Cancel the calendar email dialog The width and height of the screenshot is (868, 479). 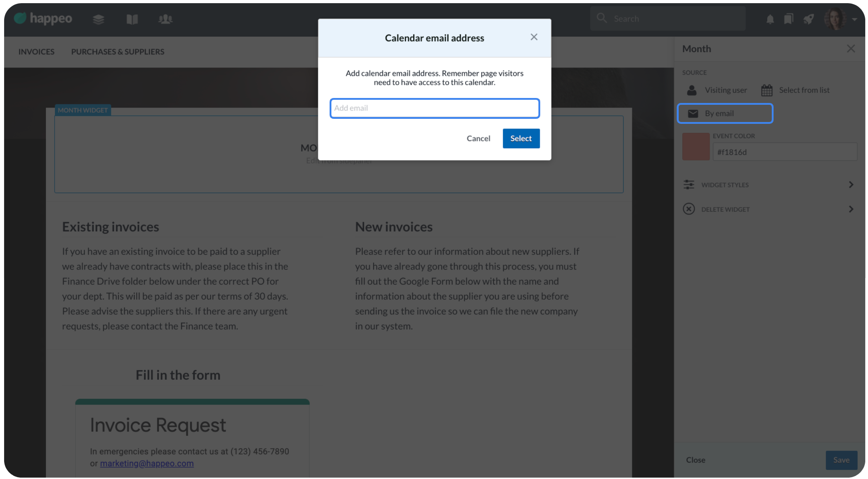pos(478,138)
